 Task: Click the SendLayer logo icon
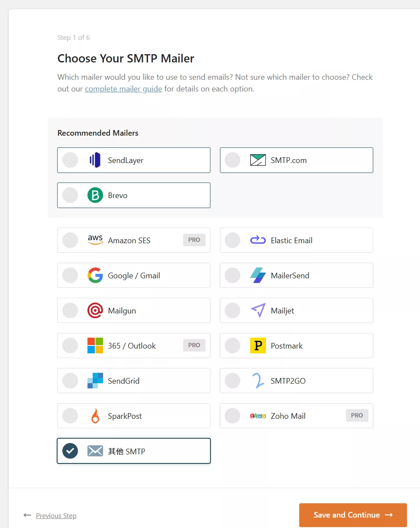pos(95,160)
